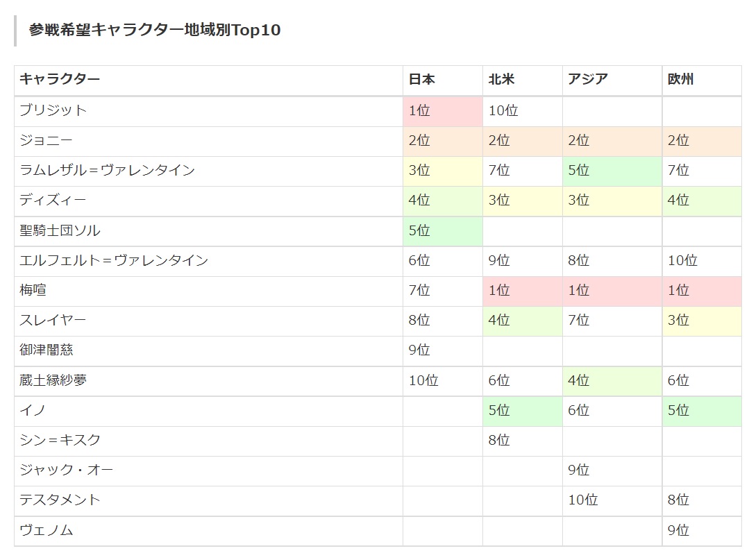Click イノ's green 5位 cell under 北米

tap(522, 411)
